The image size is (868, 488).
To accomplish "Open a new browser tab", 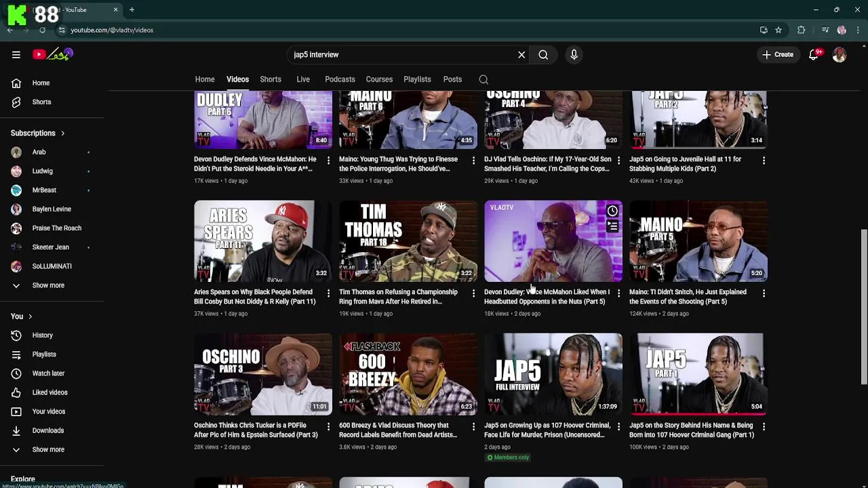I will (x=132, y=9).
